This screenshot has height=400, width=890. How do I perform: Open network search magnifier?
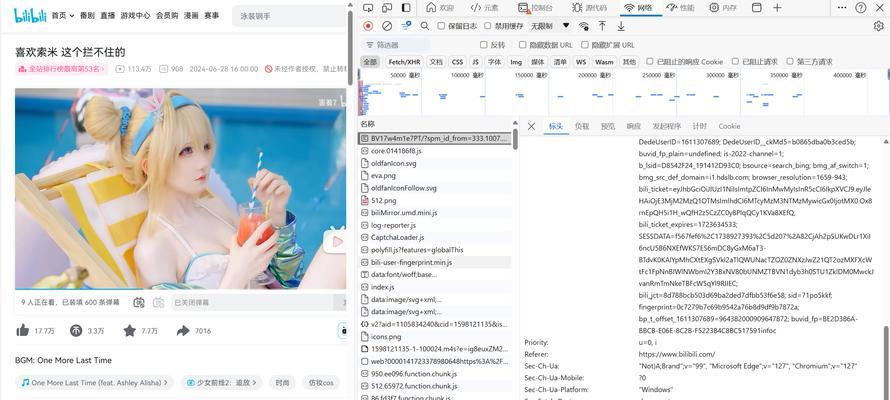click(425, 26)
